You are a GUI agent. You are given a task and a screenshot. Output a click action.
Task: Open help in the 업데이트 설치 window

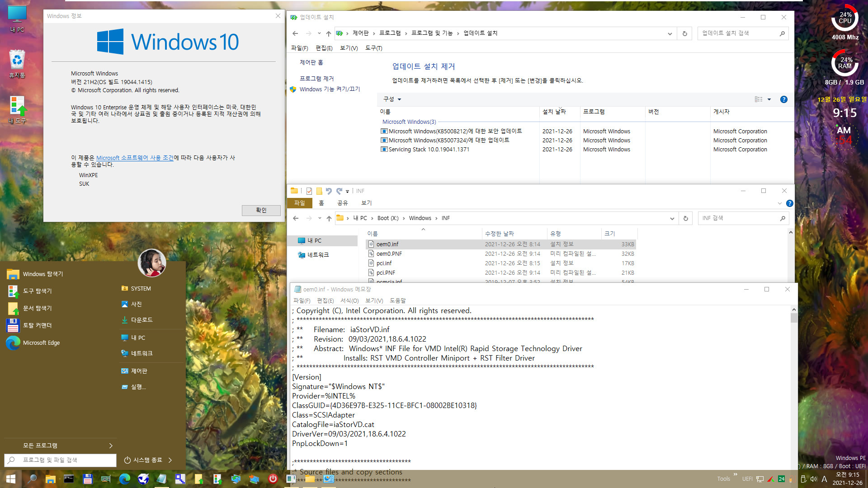(x=784, y=99)
